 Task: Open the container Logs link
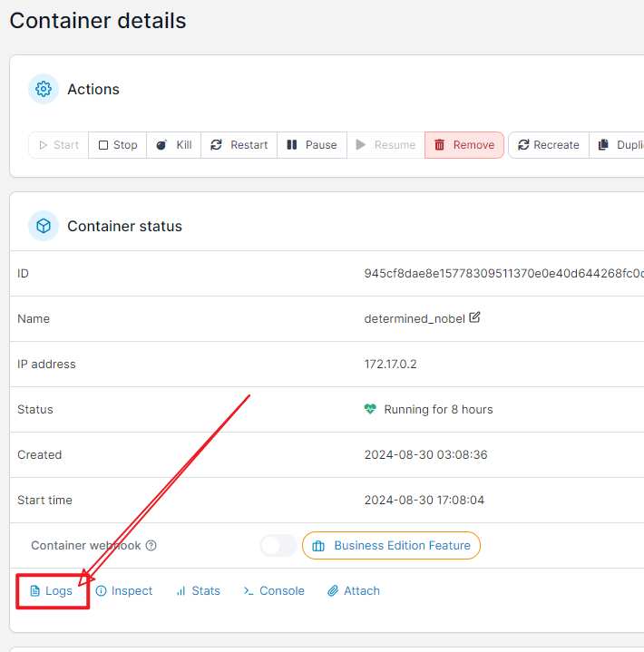point(52,591)
